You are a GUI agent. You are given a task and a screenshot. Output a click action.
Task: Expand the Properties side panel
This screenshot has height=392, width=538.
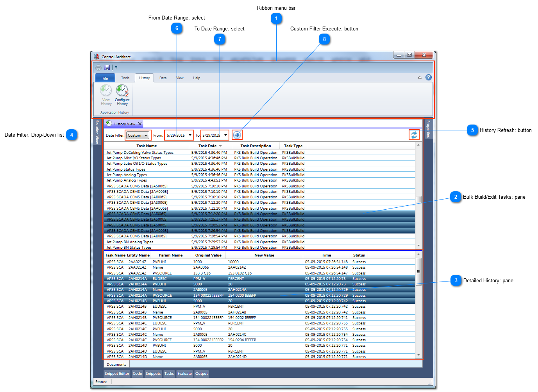(x=428, y=129)
